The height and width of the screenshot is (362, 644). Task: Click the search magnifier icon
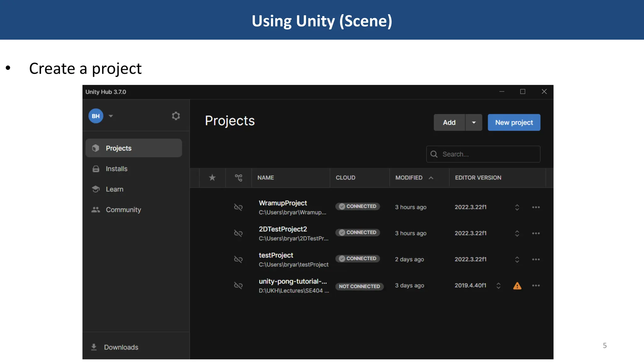point(434,154)
